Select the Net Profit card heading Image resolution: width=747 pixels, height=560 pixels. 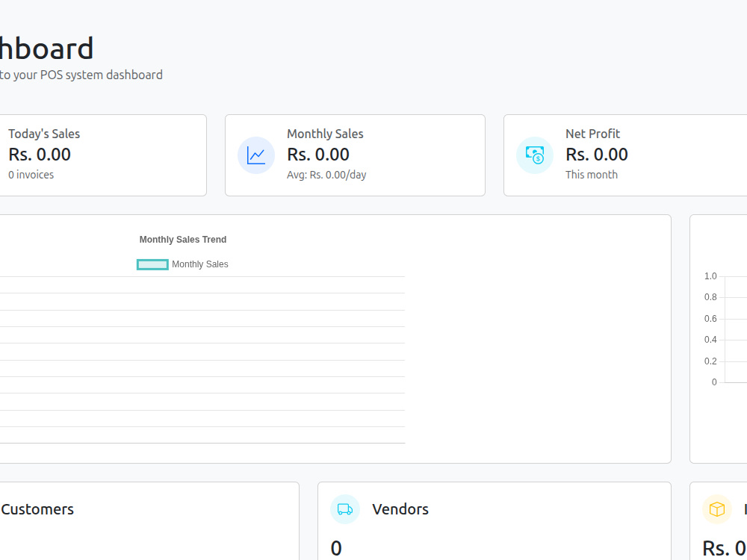pyautogui.click(x=592, y=134)
